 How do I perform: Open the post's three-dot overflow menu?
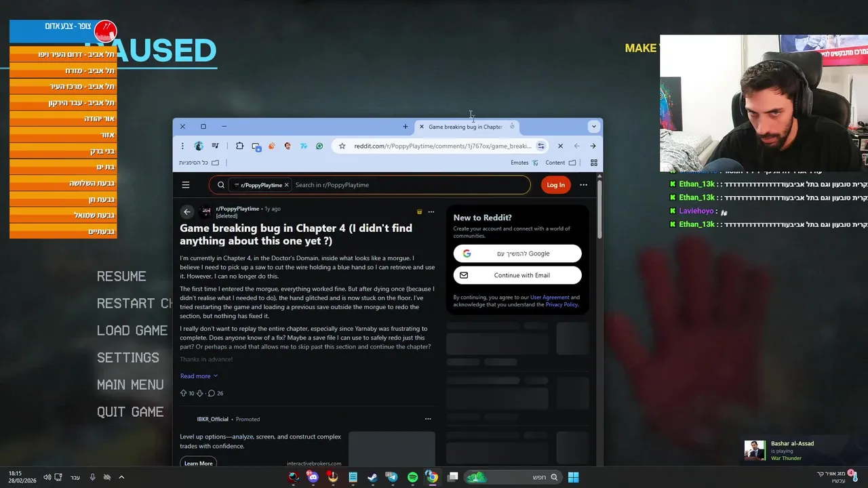pos(431,212)
